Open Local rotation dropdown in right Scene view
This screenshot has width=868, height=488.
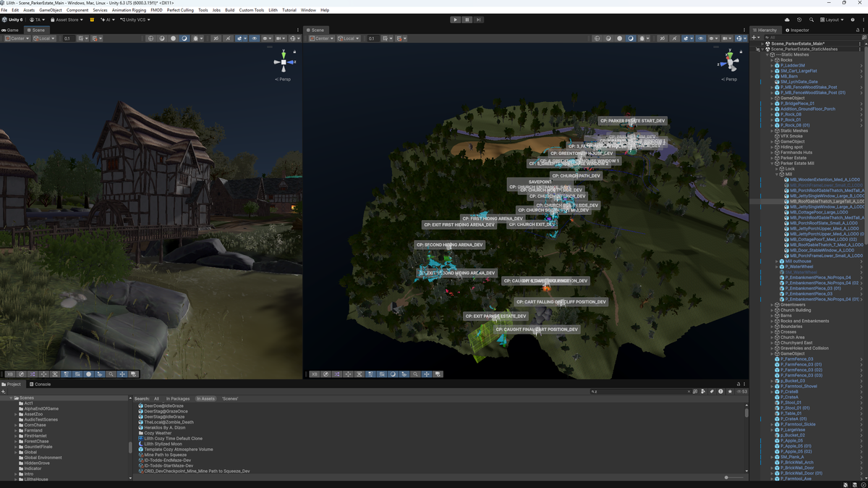click(348, 38)
